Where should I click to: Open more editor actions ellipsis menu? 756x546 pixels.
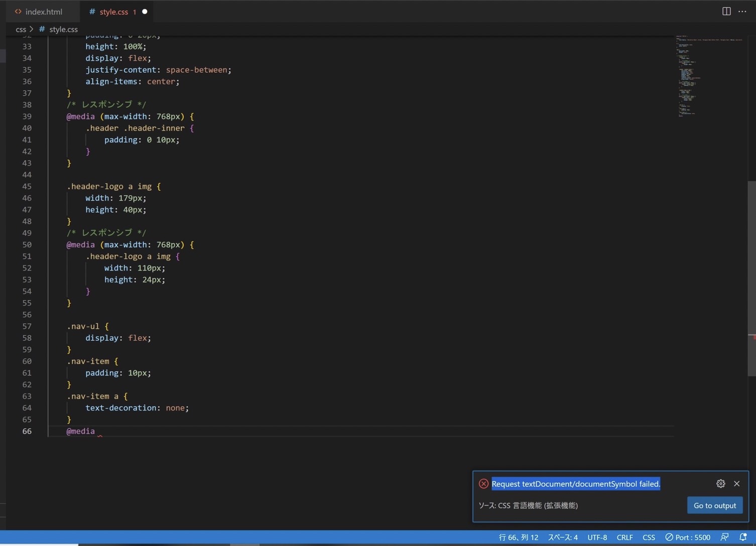point(742,11)
